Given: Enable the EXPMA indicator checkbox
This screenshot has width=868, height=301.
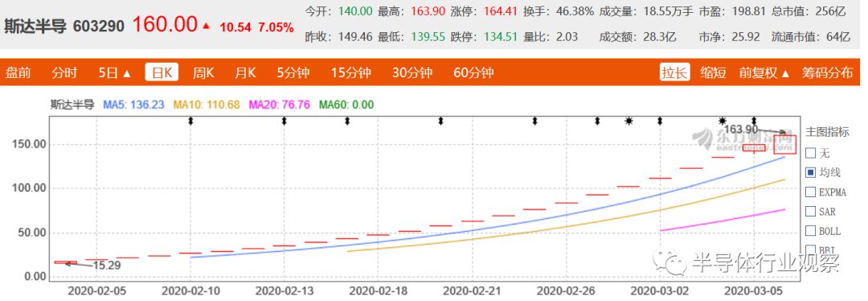Looking at the screenshot, I should pos(810,192).
